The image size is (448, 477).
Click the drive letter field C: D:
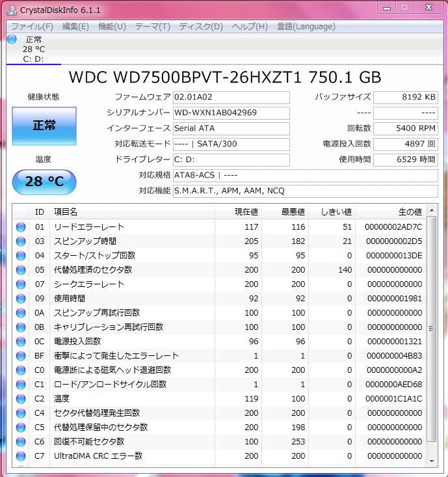pyautogui.click(x=231, y=159)
